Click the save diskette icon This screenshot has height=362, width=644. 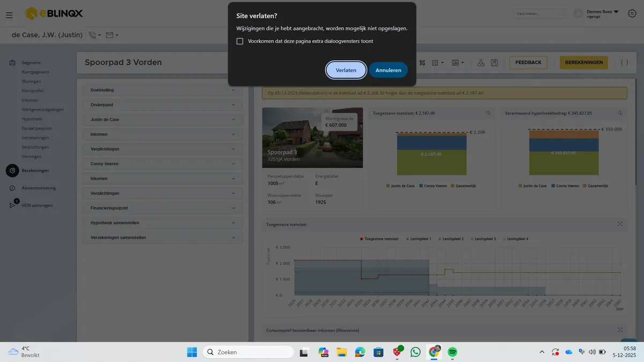pyautogui.click(x=494, y=63)
